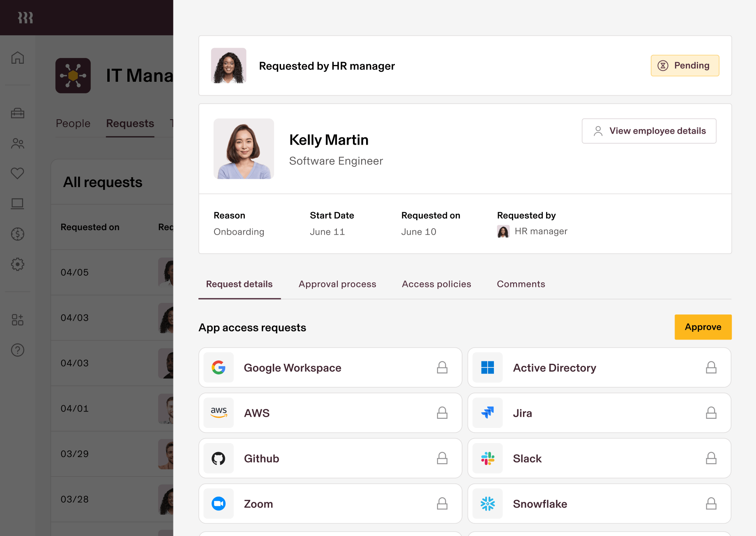
Task: Click the HR manager avatar in header
Action: click(229, 66)
